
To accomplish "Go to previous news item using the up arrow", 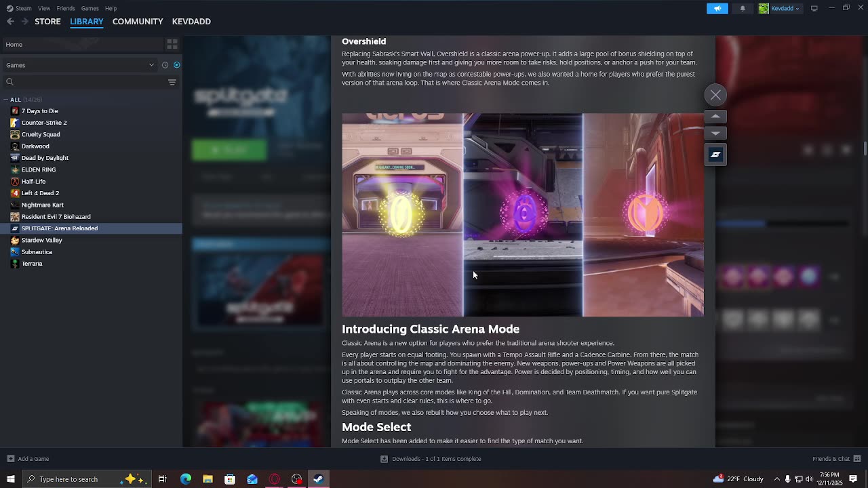I will click(x=715, y=117).
